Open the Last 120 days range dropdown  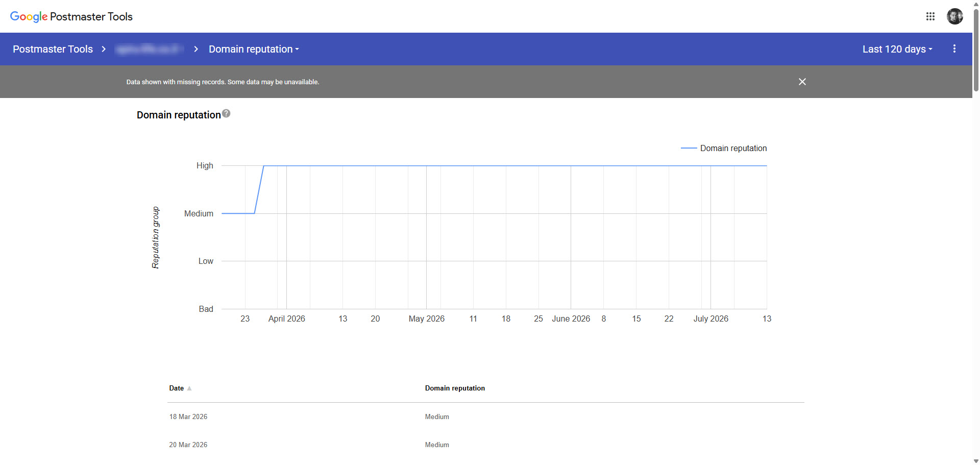tap(897, 49)
